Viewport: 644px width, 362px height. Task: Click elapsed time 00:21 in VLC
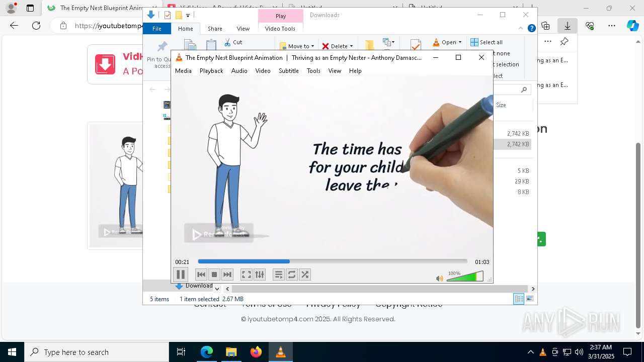182,262
